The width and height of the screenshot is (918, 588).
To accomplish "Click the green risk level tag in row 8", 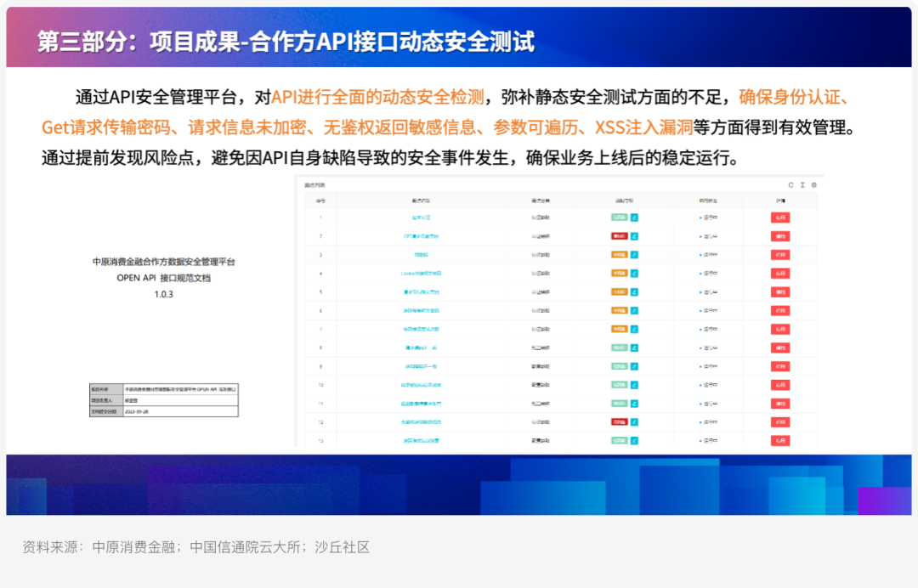I will point(619,348).
